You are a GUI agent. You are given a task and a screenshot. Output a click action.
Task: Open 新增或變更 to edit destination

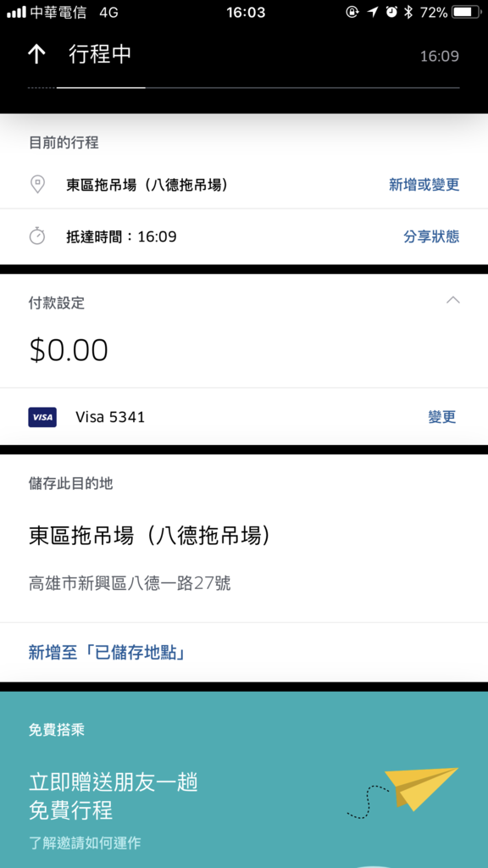click(424, 184)
